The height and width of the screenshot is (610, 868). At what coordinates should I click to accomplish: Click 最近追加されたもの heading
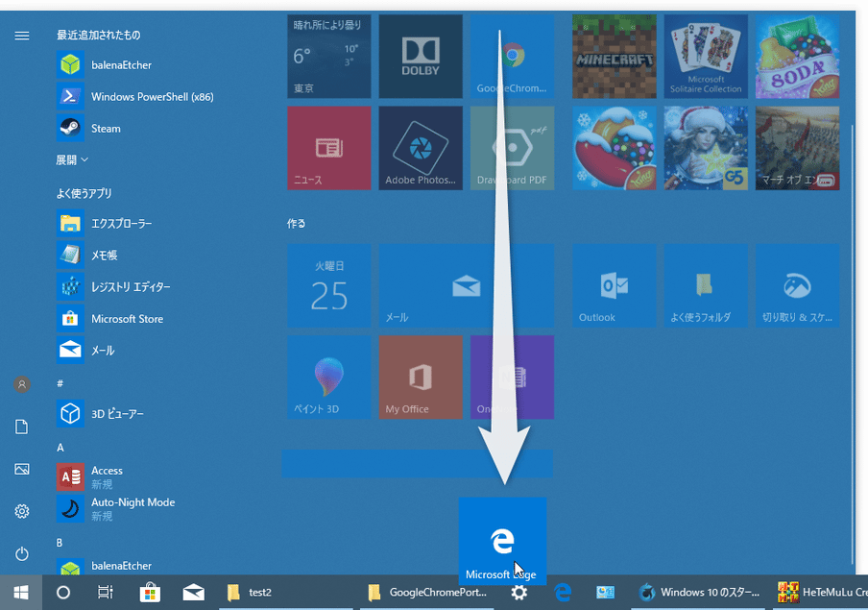pyautogui.click(x=99, y=35)
